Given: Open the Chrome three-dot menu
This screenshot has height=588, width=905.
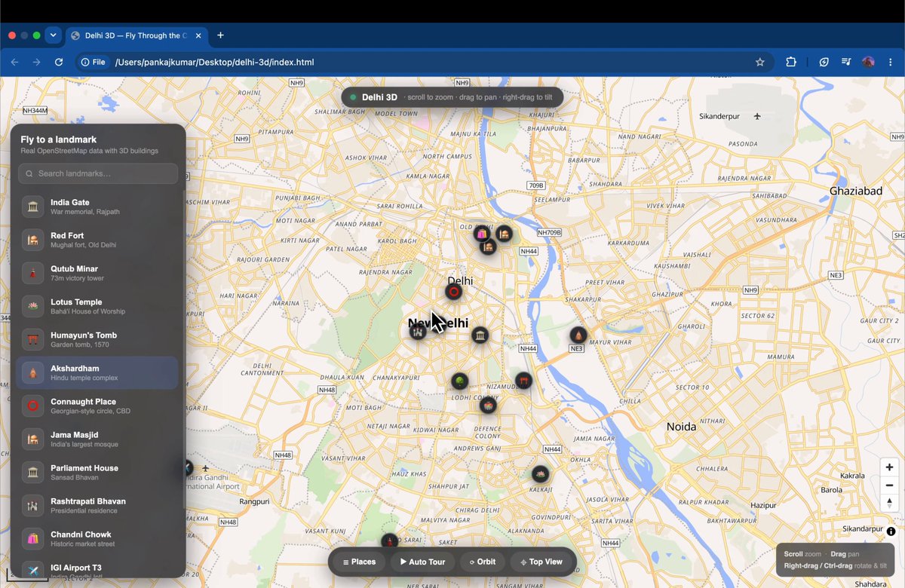Looking at the screenshot, I should (x=891, y=62).
